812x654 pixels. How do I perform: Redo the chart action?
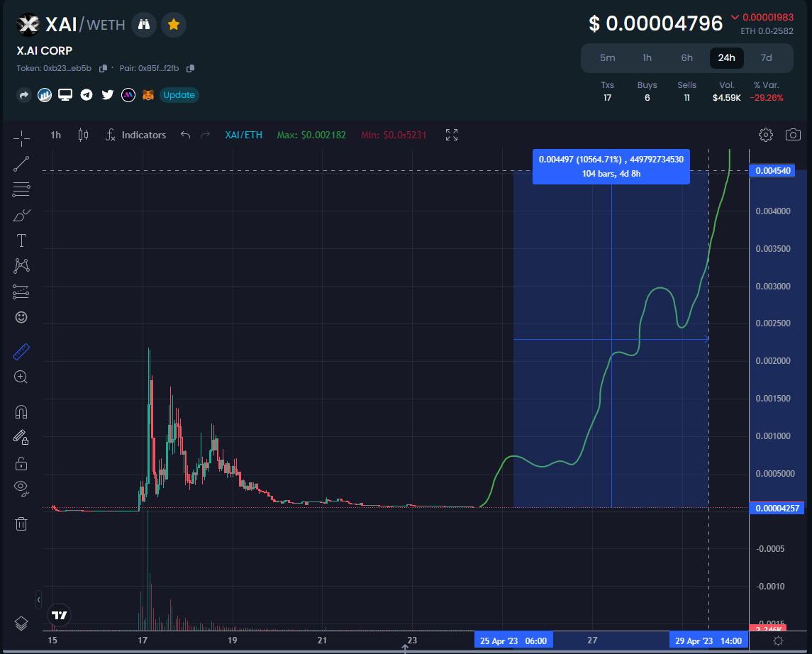click(x=205, y=135)
